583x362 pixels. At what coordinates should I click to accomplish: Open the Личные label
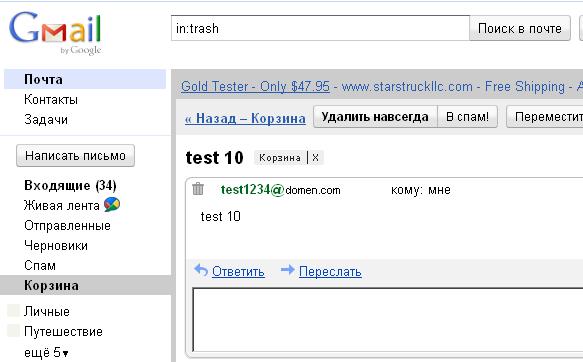pos(47,311)
